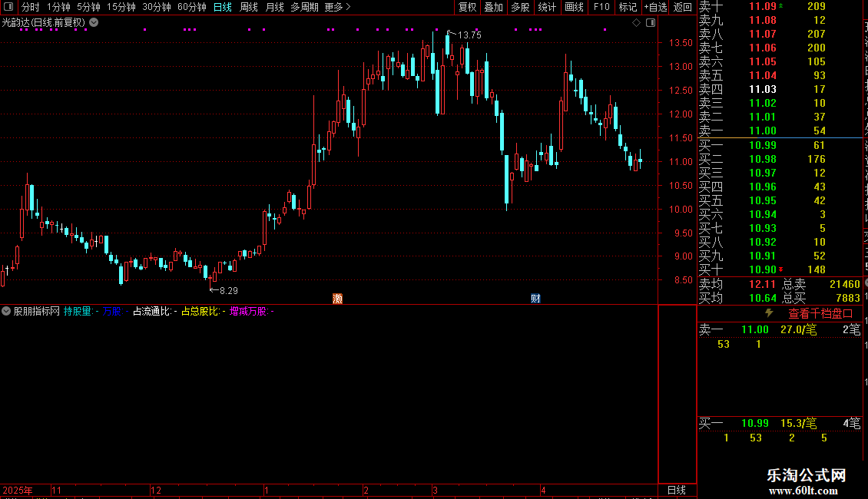Click the 买均 10.64 value
The image size is (868, 499).
click(762, 298)
